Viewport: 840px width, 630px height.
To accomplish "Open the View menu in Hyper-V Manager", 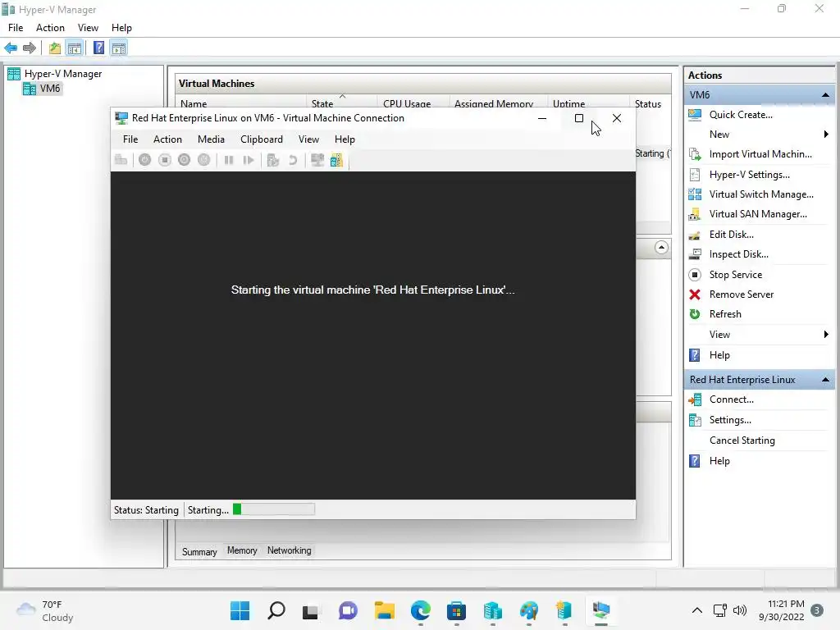I will click(88, 28).
